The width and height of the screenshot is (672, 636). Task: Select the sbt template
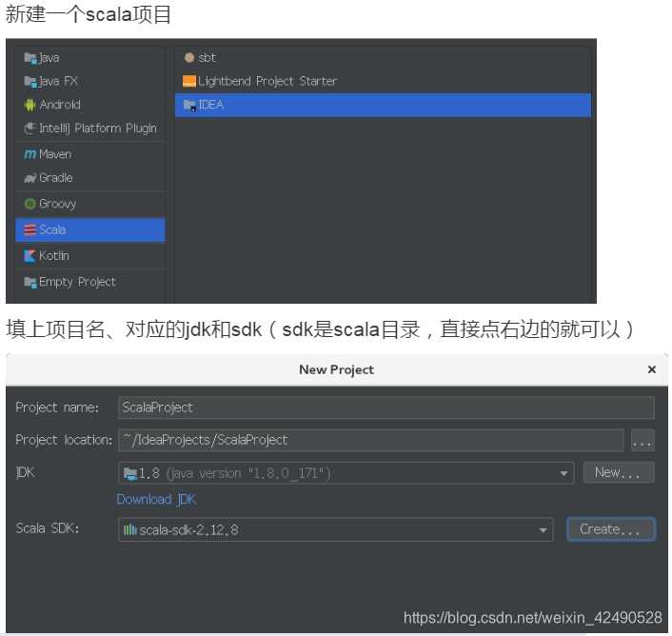coord(383,58)
